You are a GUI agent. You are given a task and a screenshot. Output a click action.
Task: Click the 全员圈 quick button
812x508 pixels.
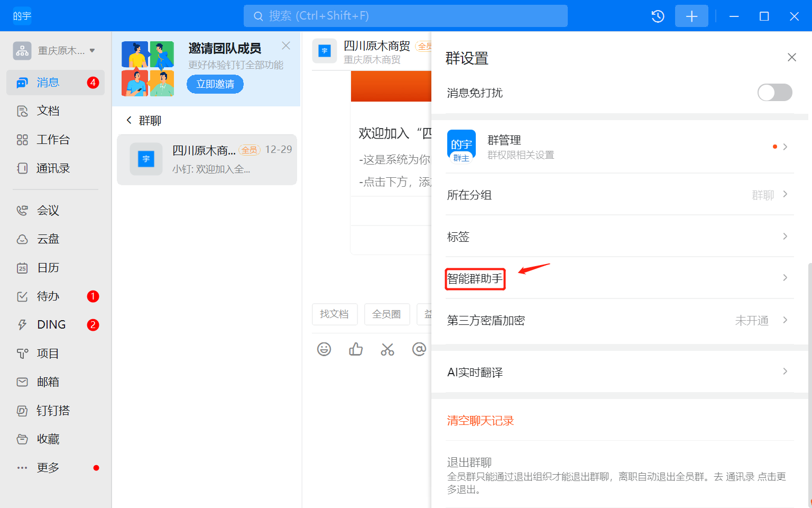(x=386, y=314)
